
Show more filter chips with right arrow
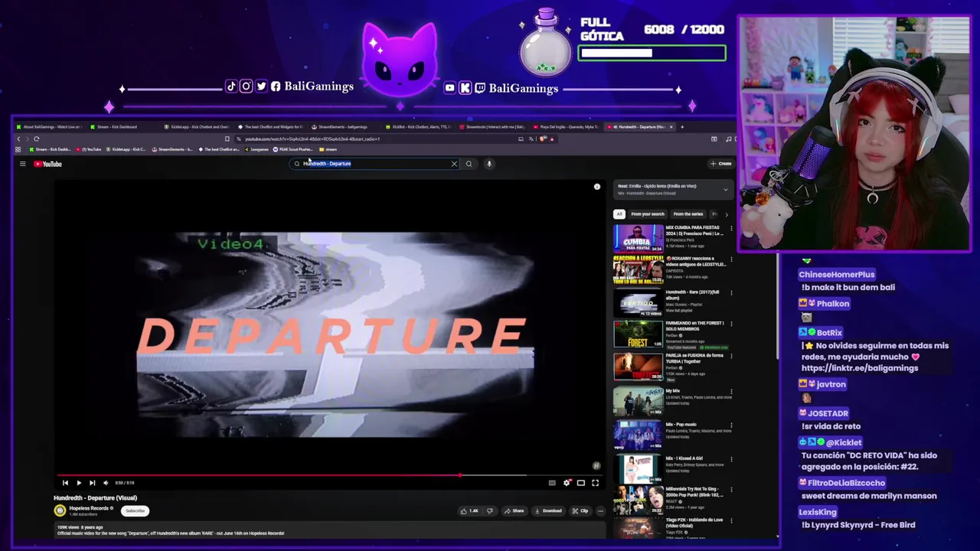pyautogui.click(x=727, y=214)
